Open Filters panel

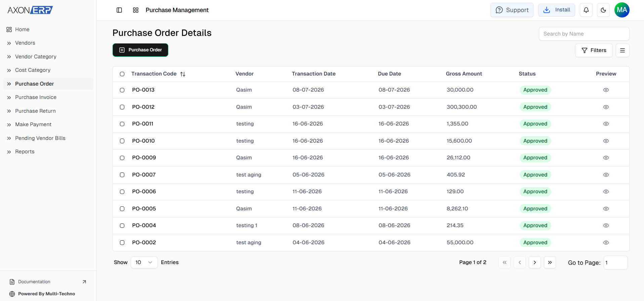(x=594, y=50)
